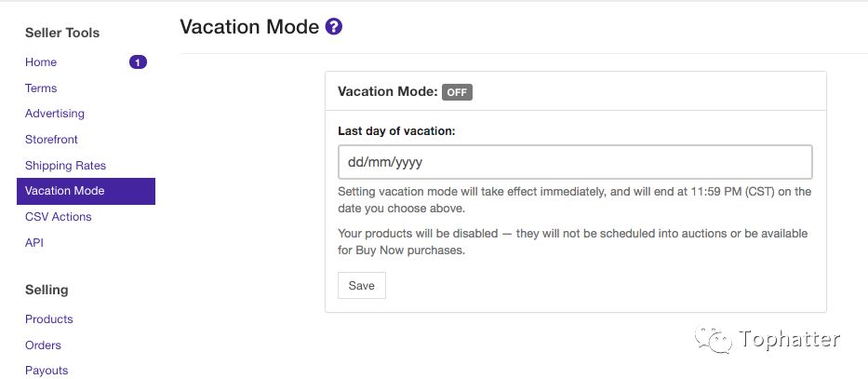Image resolution: width=868 pixels, height=379 pixels.
Task: Select the Vacation Mode sidebar item
Action: [65, 191]
